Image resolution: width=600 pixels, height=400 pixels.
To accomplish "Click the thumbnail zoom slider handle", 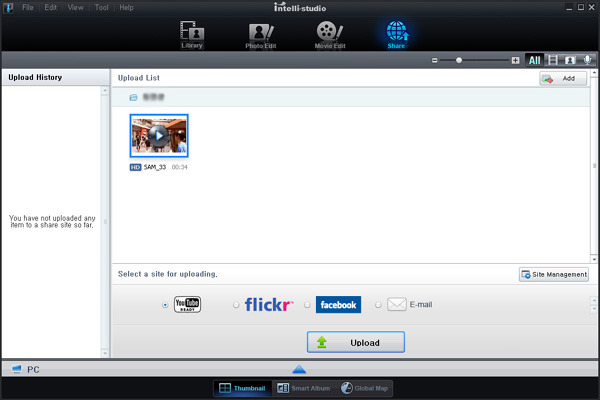I will click(459, 60).
